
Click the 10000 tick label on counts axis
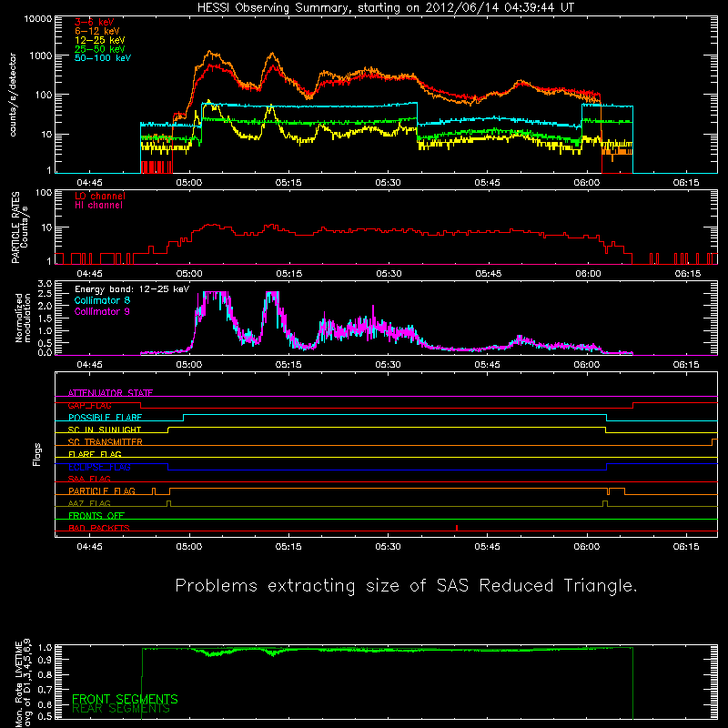[38, 18]
